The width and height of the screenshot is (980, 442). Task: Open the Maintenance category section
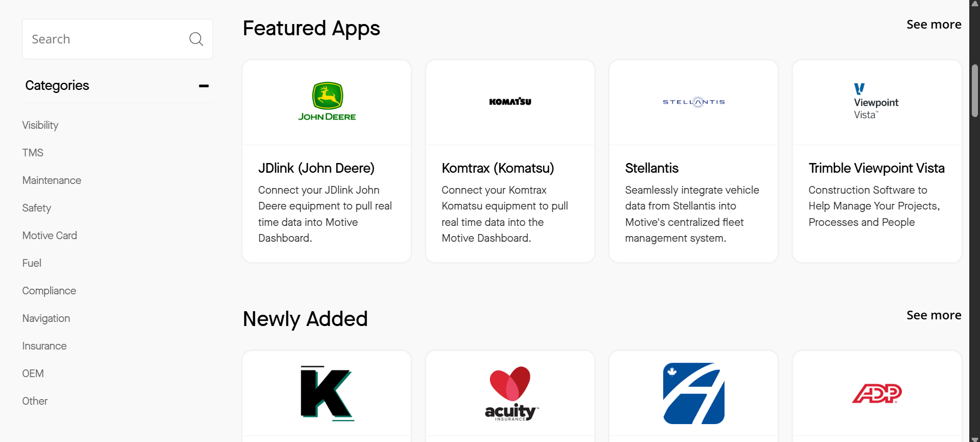[51, 180]
